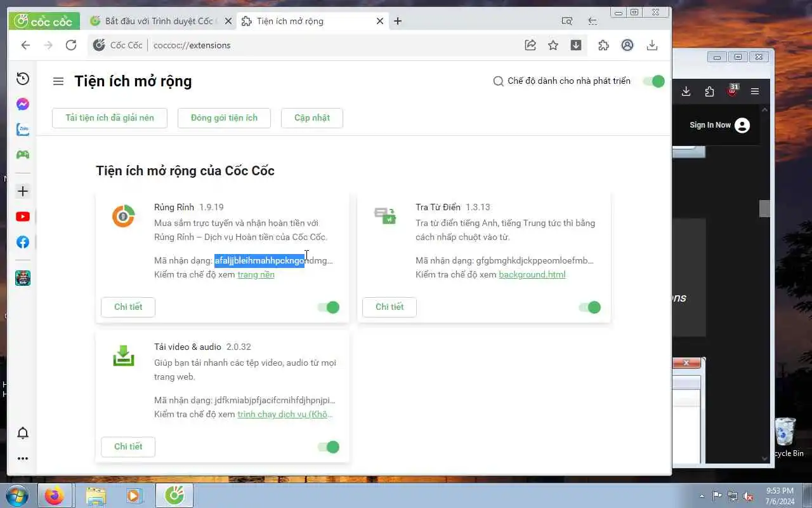Open downloads tray icon at toolbar end
812x508 pixels.
tap(652, 45)
